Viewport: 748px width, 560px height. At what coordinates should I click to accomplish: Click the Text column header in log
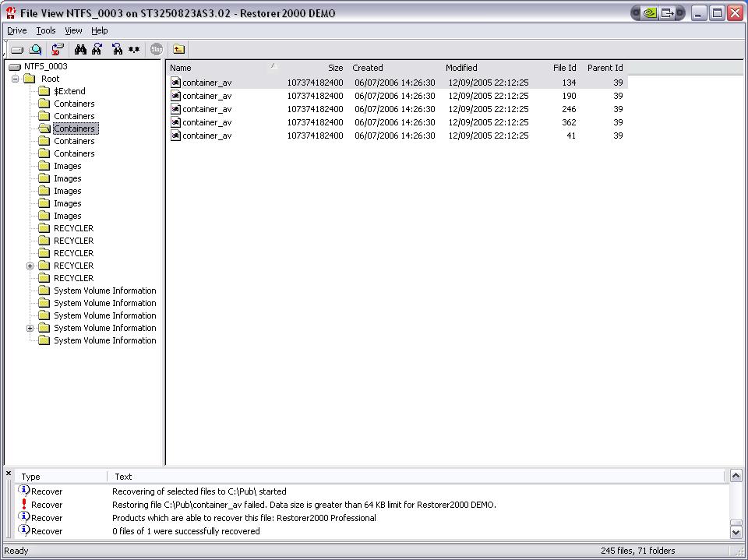tap(415, 477)
